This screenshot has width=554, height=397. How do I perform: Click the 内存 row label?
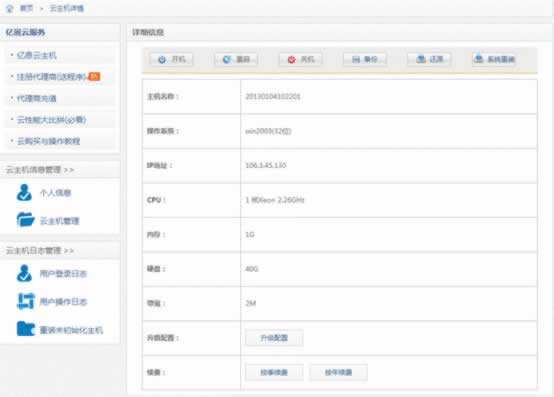point(156,235)
